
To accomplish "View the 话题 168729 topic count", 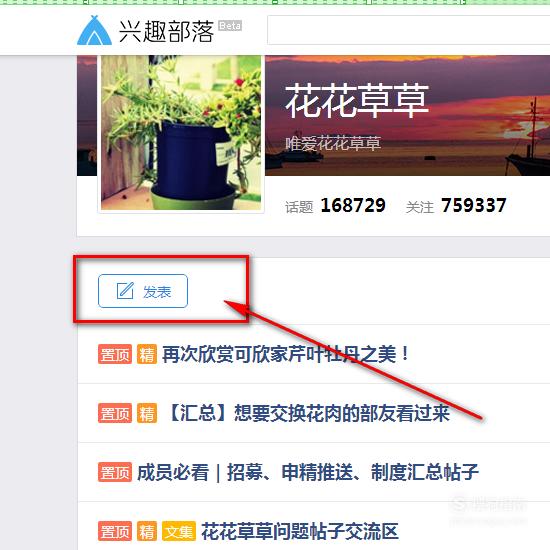I will 335,206.
